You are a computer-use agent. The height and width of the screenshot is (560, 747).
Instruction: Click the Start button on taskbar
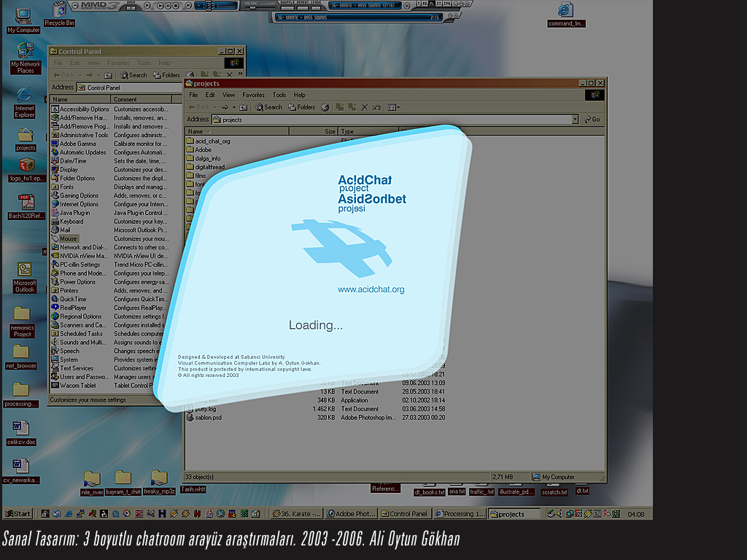pos(18,514)
